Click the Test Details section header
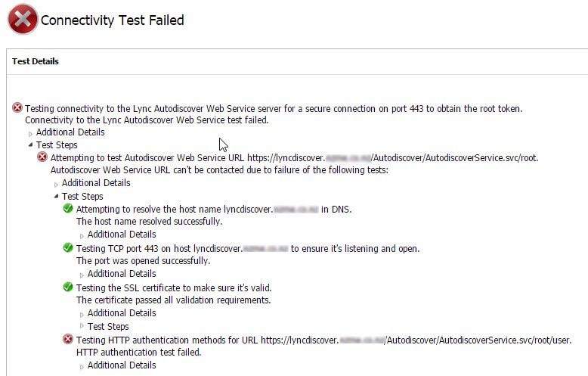The width and height of the screenshot is (588, 376). tap(36, 61)
